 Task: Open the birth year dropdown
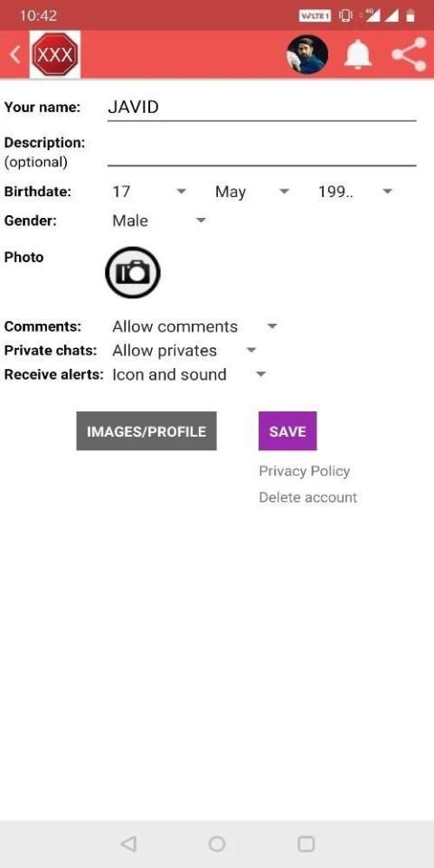pos(355,192)
